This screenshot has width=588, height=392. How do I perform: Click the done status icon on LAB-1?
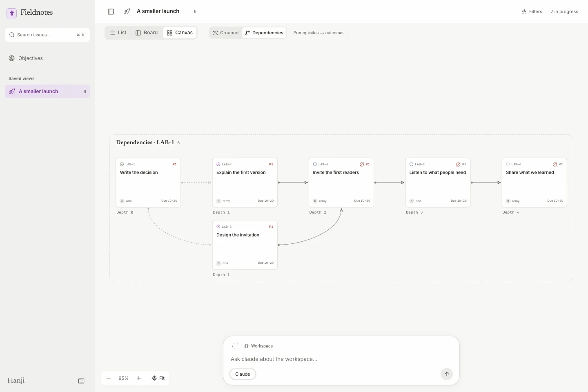click(x=122, y=165)
